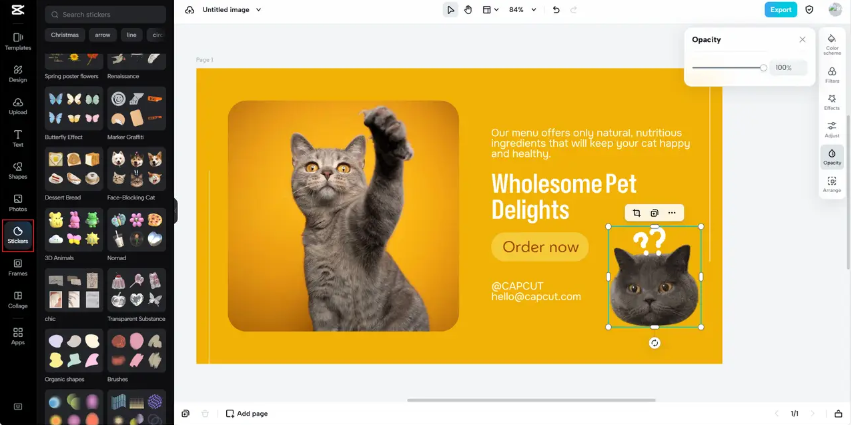Select the Wholesome Pet Delights heading
This screenshot has height=425, width=851.
click(x=564, y=197)
